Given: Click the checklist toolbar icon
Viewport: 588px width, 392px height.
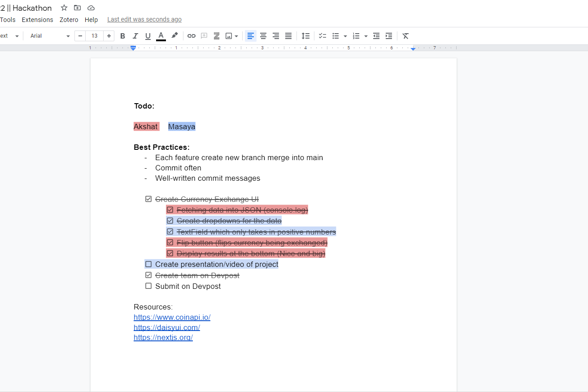Looking at the screenshot, I should [322, 36].
